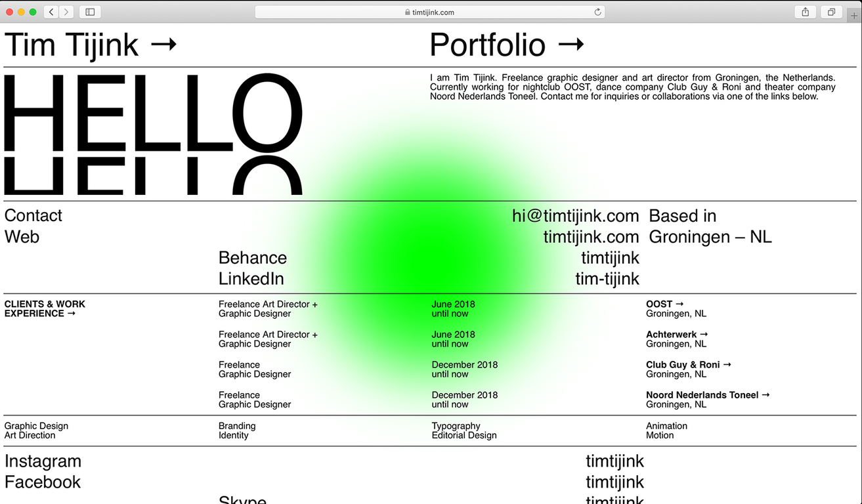Click the timtijink.com address bar

[x=429, y=12]
